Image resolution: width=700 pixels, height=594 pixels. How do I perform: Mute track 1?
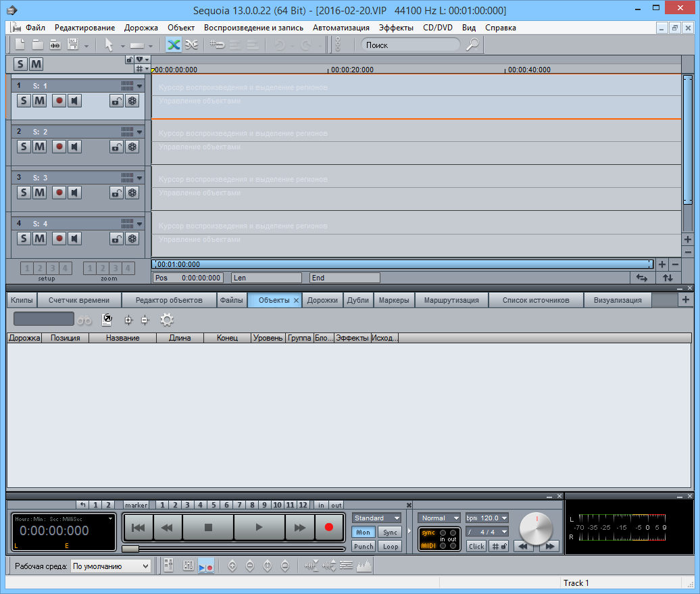pyautogui.click(x=40, y=101)
